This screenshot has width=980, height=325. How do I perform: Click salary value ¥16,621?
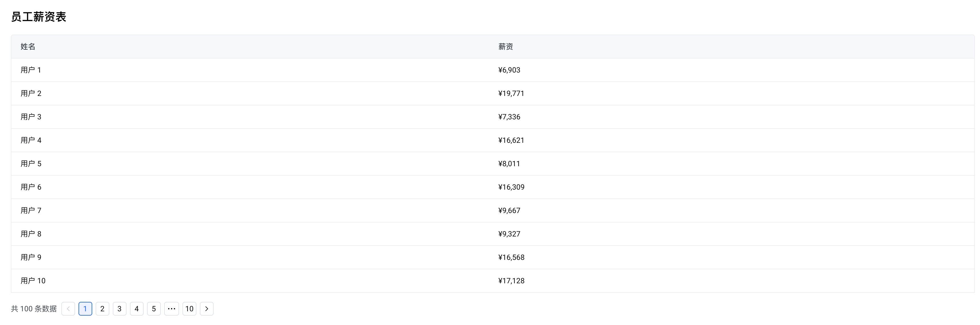pos(511,141)
